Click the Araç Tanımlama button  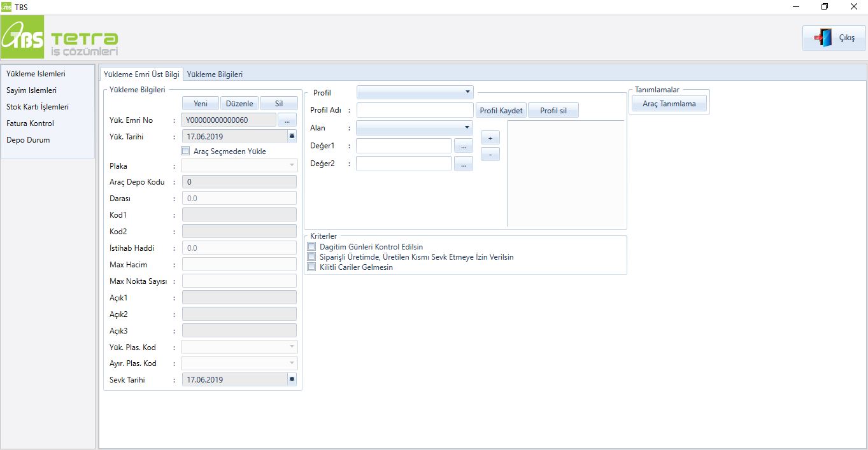coord(669,104)
